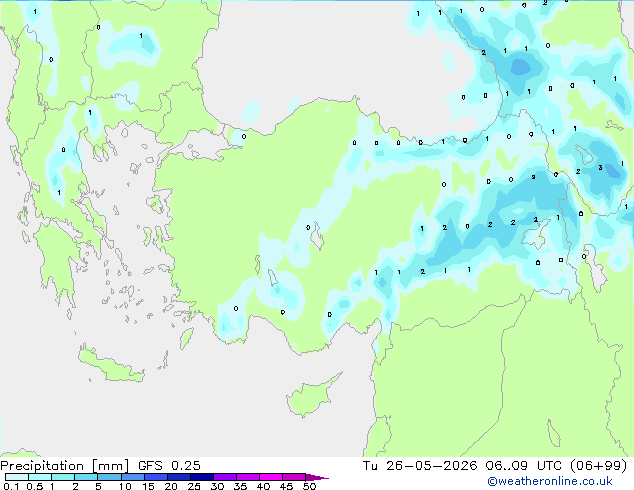The width and height of the screenshot is (634, 490).
Task: Select the 2–5 mm legend swatch
Action: [x=86, y=477]
